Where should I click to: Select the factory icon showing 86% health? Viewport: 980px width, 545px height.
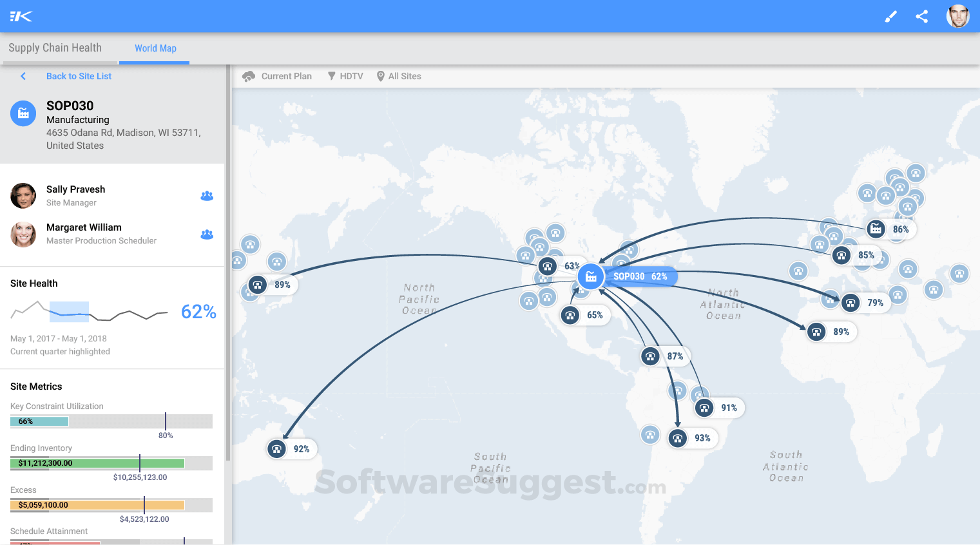click(x=875, y=229)
